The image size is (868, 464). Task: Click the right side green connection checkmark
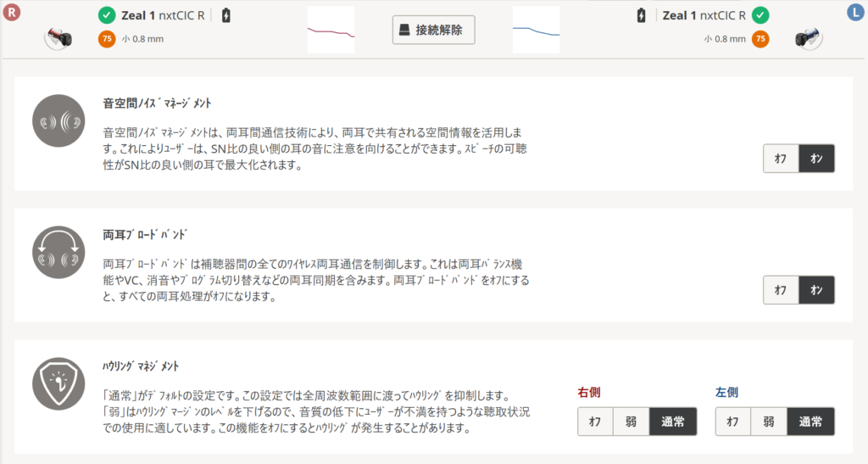107,15
